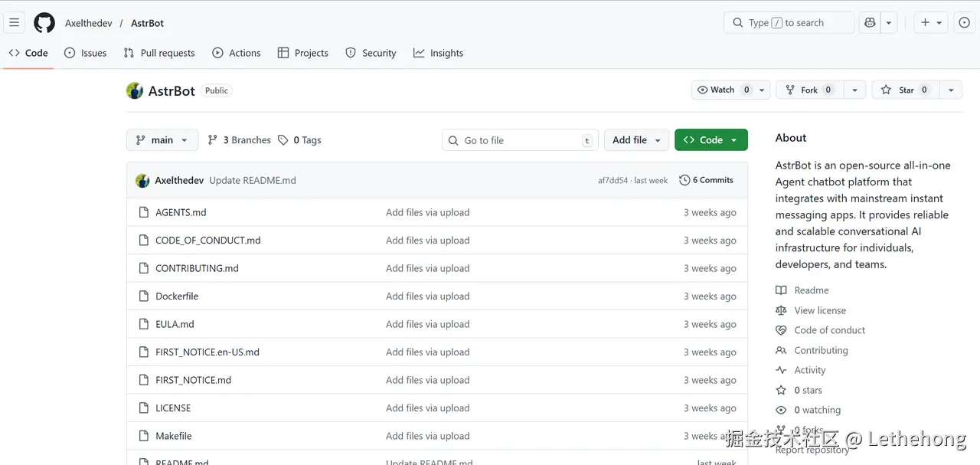Screen dimensions: 980x465
Task: Open the Dockerfile commit message link
Action: (428, 296)
